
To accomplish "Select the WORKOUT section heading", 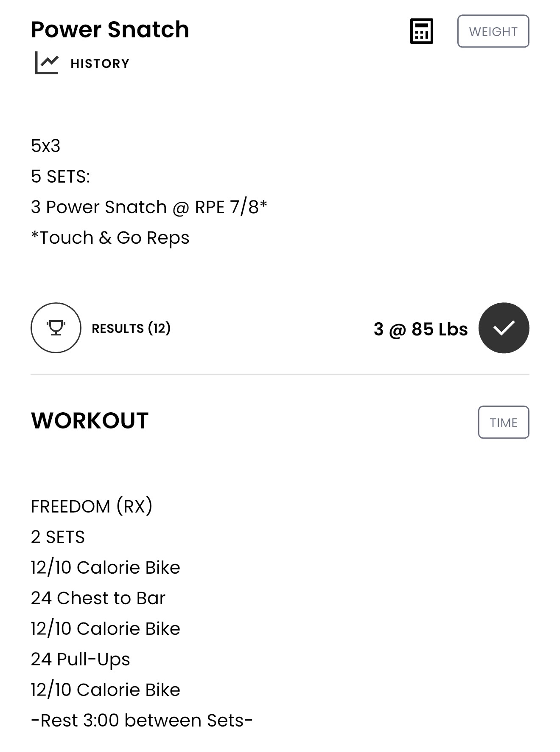I will click(x=90, y=421).
